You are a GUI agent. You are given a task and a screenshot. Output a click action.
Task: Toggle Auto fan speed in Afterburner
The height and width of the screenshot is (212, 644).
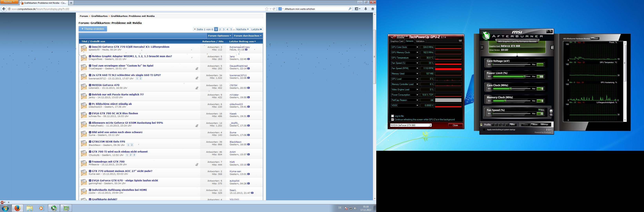541,110
